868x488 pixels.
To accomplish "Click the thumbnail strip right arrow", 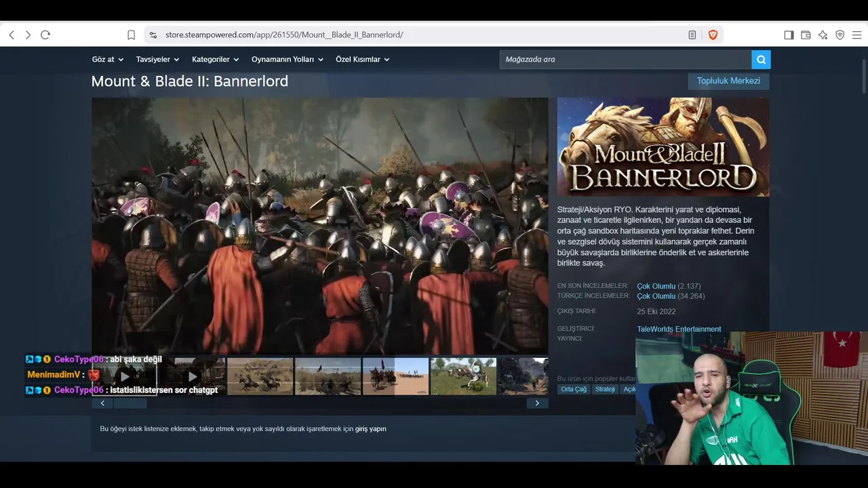I will [537, 403].
